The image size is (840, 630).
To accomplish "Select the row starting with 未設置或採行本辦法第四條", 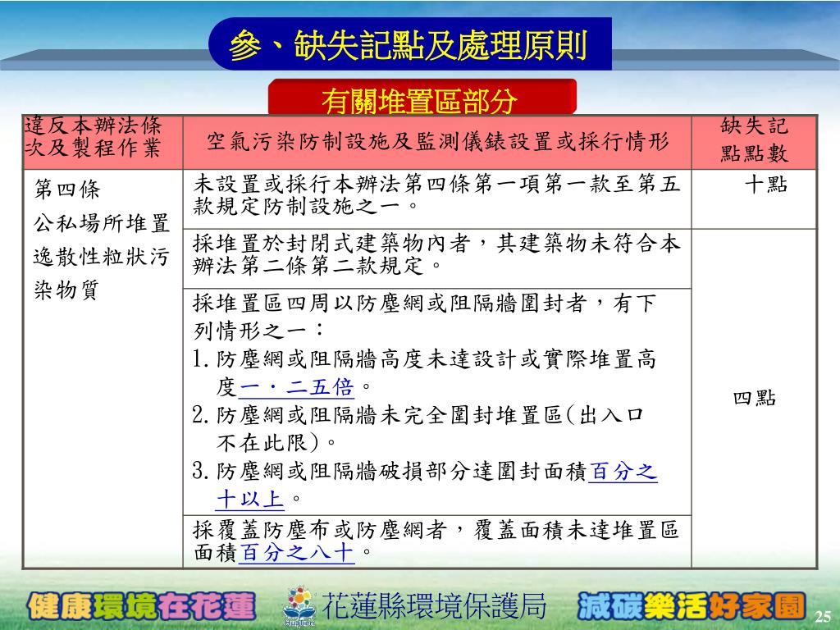I will tap(437, 199).
